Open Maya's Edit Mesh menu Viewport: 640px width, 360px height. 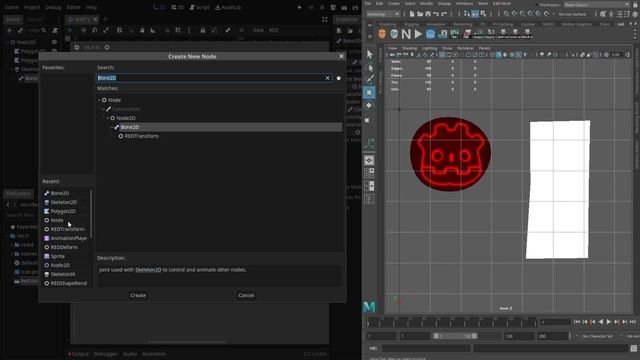click(502, 4)
